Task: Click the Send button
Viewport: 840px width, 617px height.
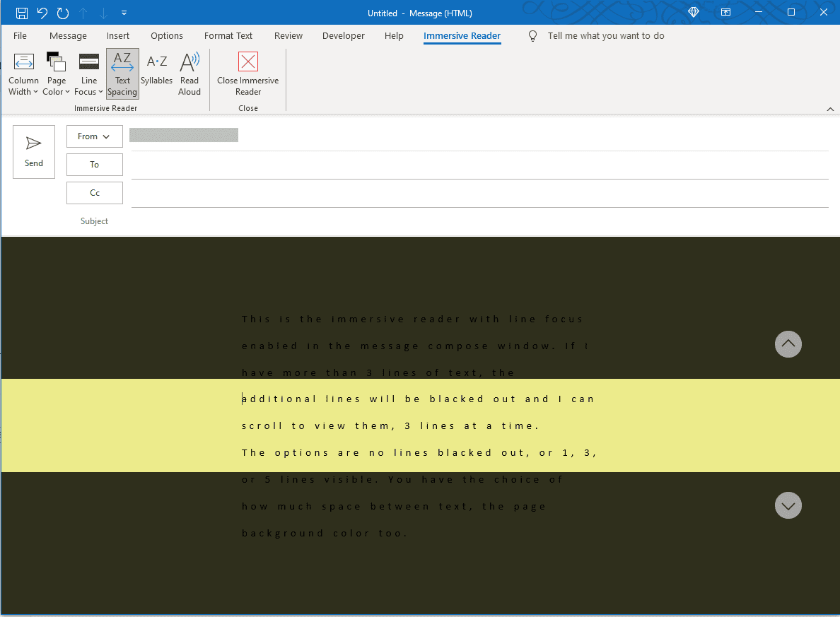Action: pyautogui.click(x=33, y=151)
